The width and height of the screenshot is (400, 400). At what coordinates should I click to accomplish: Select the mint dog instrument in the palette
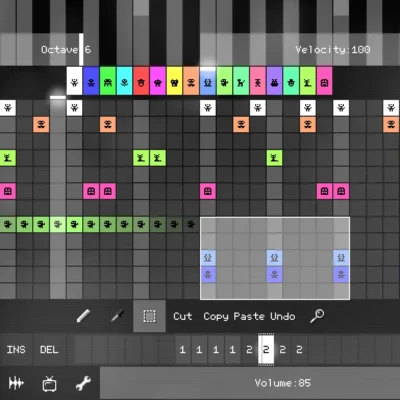241,81
